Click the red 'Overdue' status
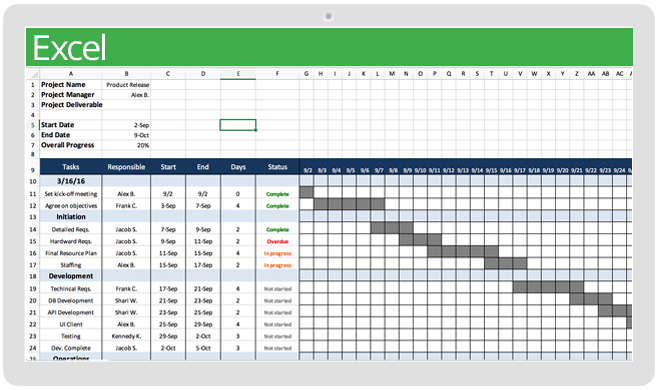This screenshot has height=390, width=660. [277, 241]
